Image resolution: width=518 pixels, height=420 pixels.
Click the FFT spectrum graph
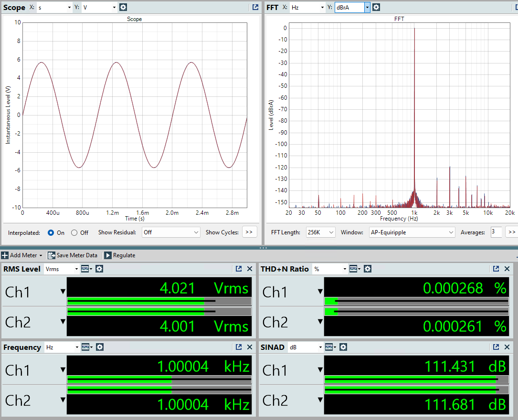400,115
